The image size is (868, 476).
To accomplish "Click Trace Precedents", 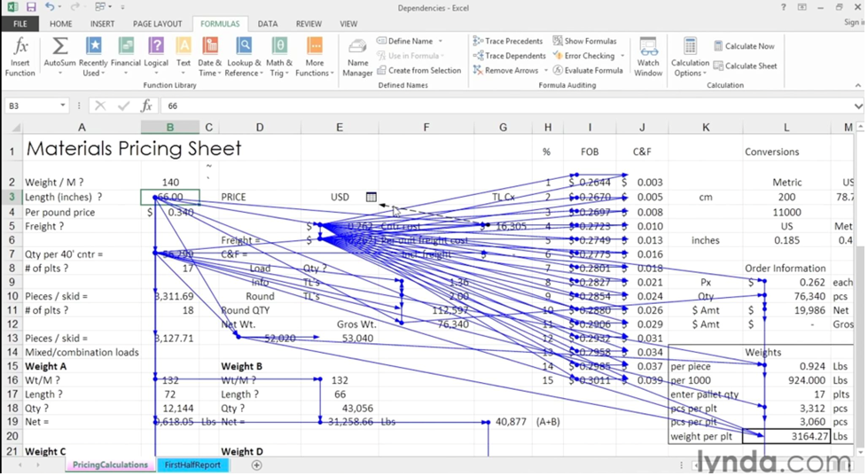I will tap(508, 41).
